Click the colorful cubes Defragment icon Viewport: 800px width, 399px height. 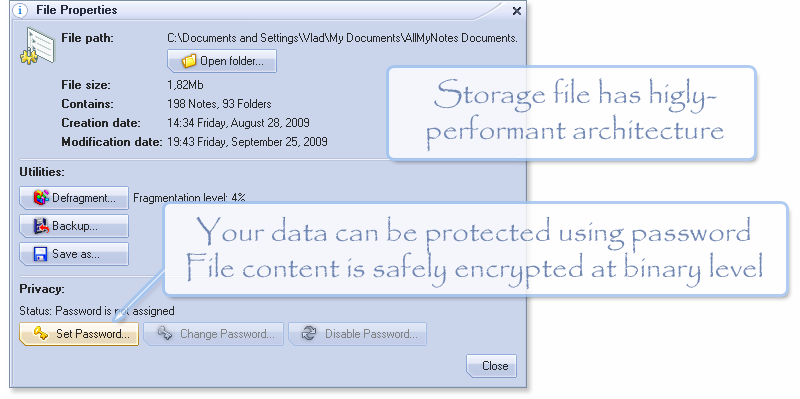[x=41, y=197]
